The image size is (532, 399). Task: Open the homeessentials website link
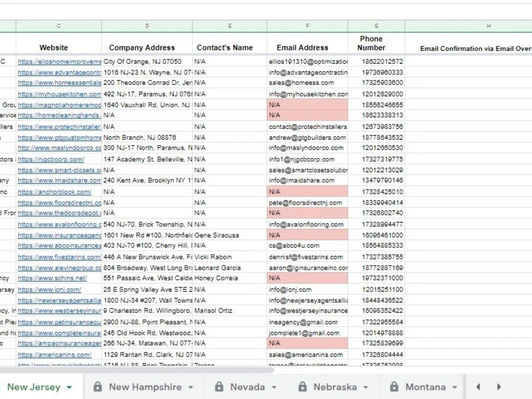coord(60,83)
